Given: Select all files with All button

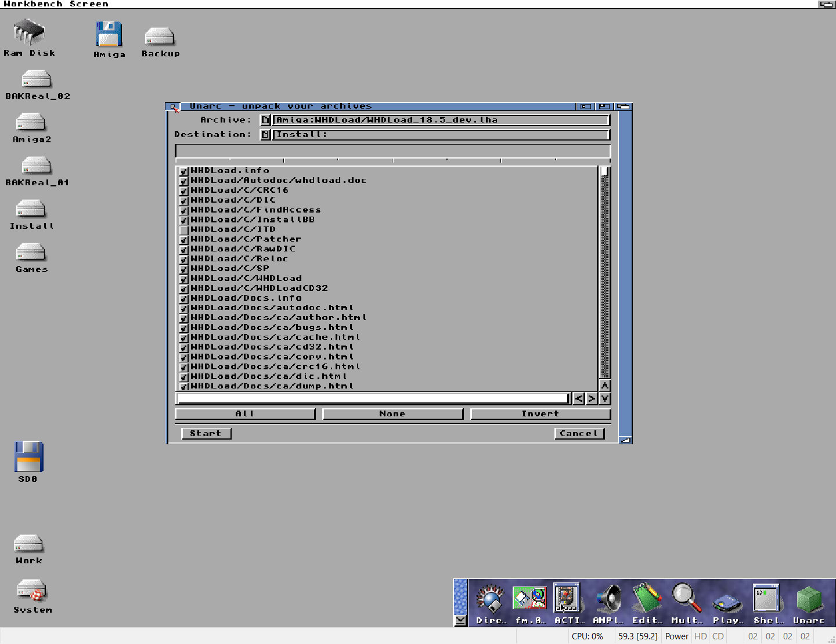Looking at the screenshot, I should pyautogui.click(x=245, y=414).
